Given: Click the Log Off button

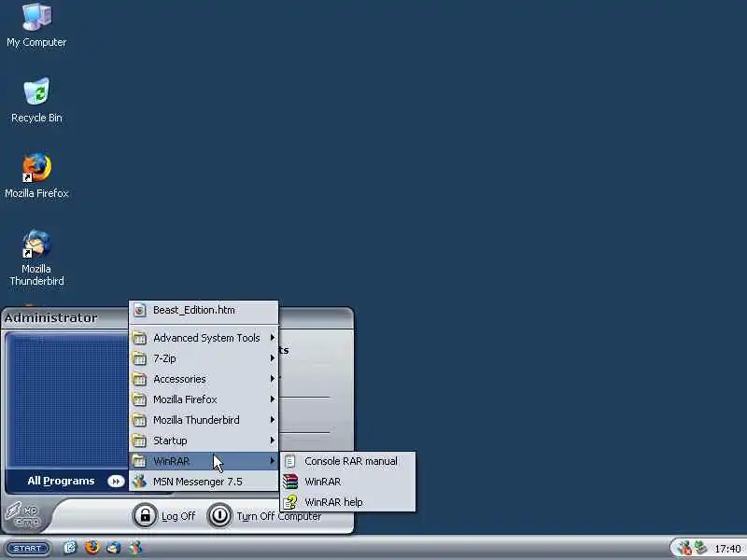Looking at the screenshot, I should (165, 516).
